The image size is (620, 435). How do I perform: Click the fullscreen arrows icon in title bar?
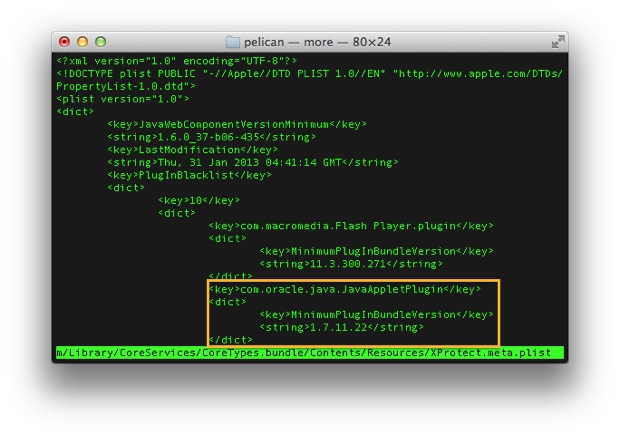coord(558,42)
